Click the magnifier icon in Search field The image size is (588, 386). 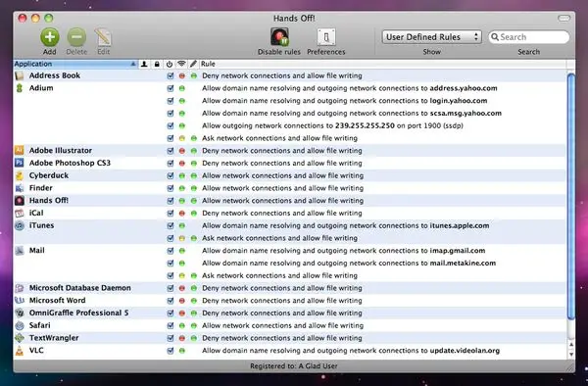(x=495, y=37)
